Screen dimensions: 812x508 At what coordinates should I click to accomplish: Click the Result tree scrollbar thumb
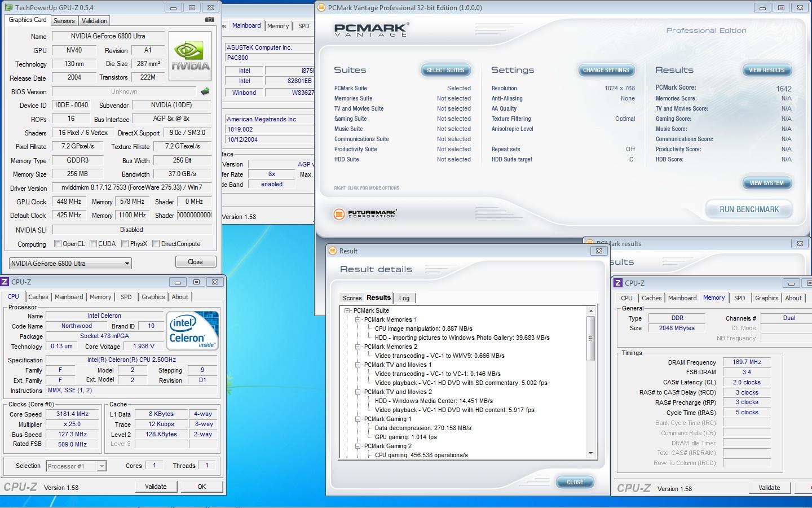(591, 338)
